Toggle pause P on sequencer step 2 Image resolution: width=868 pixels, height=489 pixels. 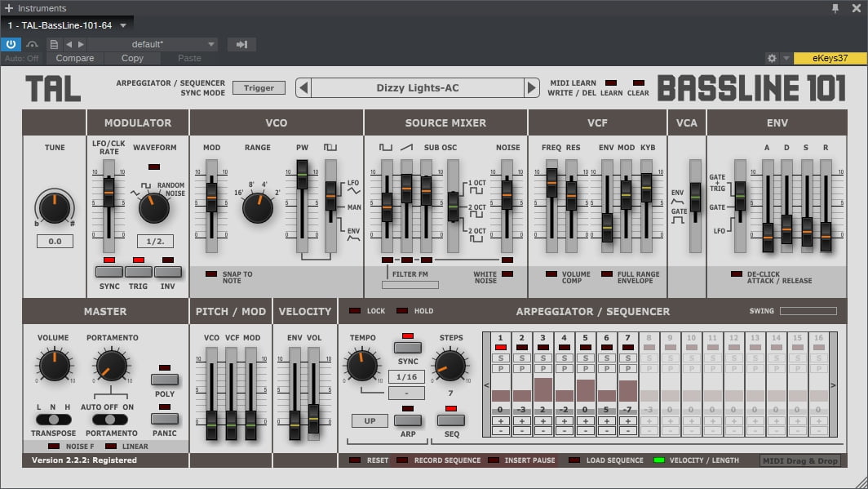point(521,368)
